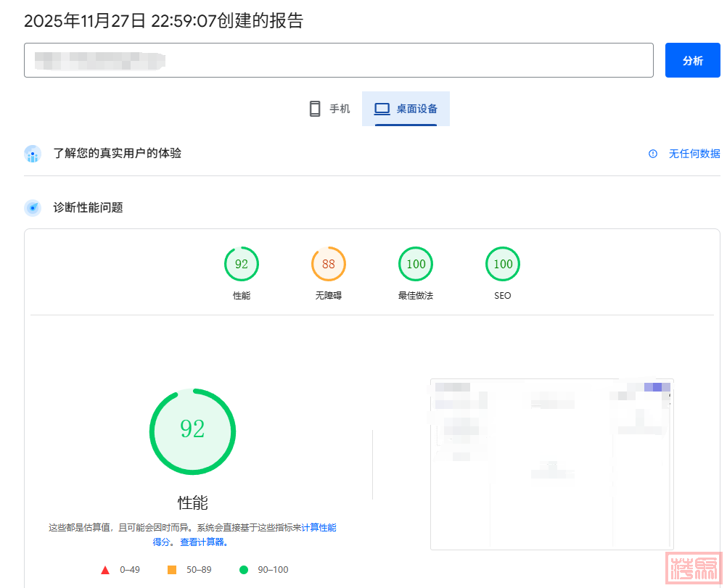Image resolution: width=727 pixels, height=588 pixels.
Task: Select the 100 SEO score gauge
Action: 503,264
